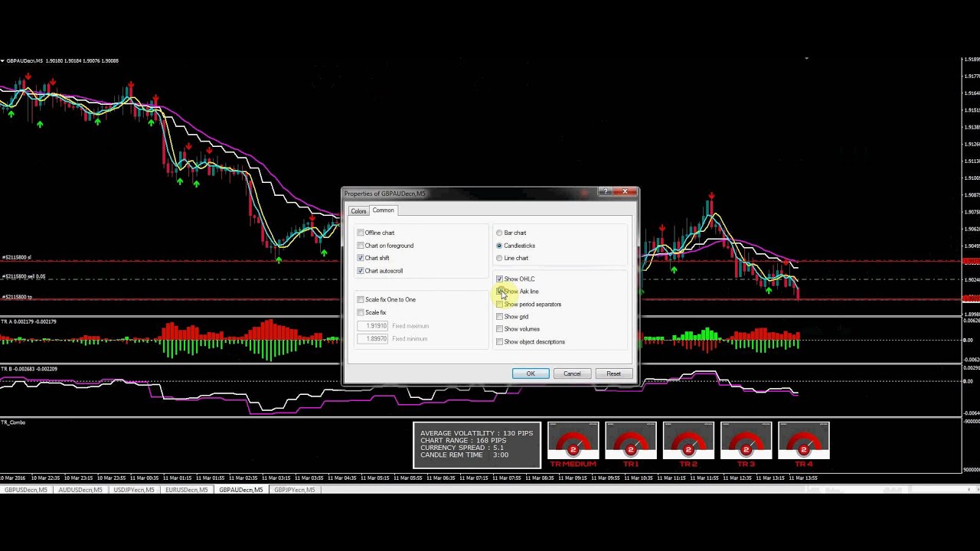980x551 pixels.
Task: Click the CHART RANGE : 168 PIPS line
Action: pos(463,441)
